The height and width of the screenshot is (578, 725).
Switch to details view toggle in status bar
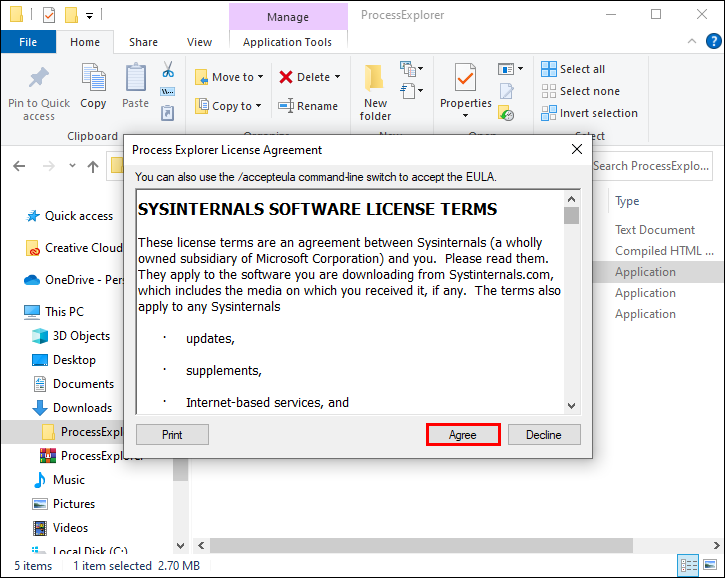688,565
